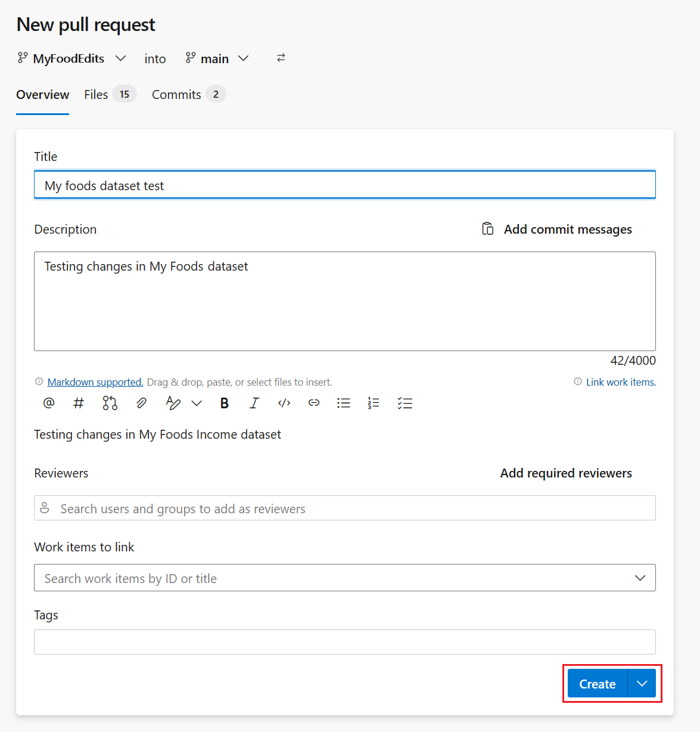This screenshot has width=700, height=732.
Task: Open the Commits tab
Action: [x=176, y=94]
